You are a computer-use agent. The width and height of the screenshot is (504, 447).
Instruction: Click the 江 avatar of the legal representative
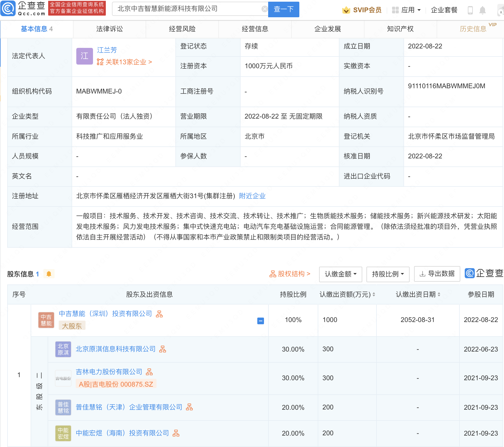[x=84, y=56]
